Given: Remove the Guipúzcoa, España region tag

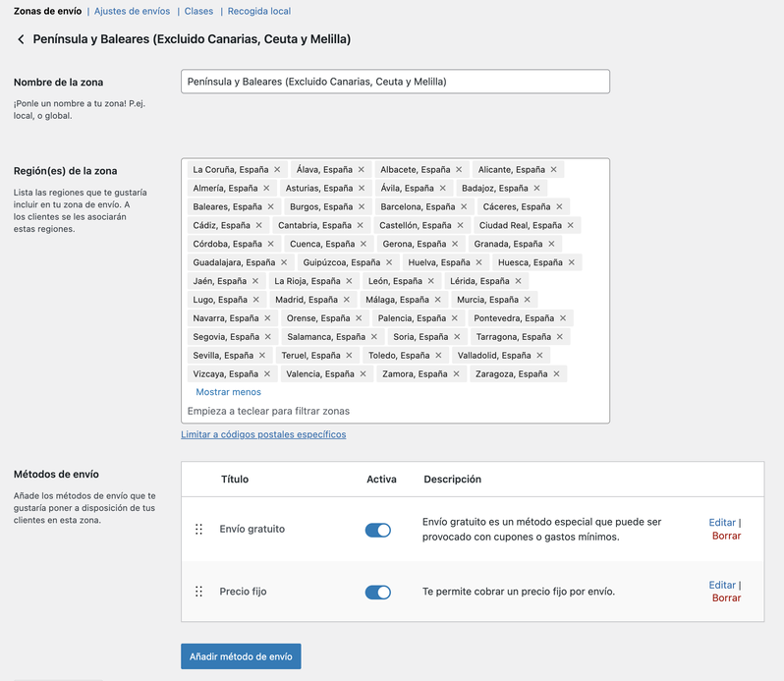Looking at the screenshot, I should (389, 262).
